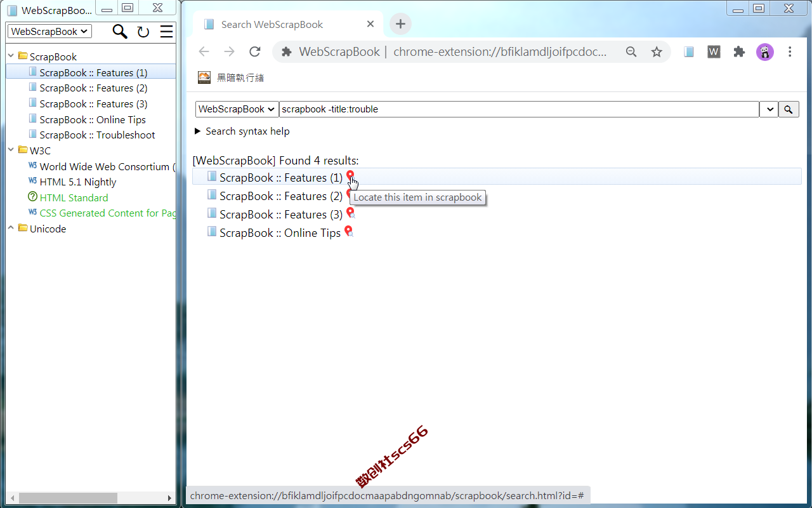Open ScrapBook :: Online Tips in sidebar tree
The height and width of the screenshot is (508, 812).
[93, 119]
